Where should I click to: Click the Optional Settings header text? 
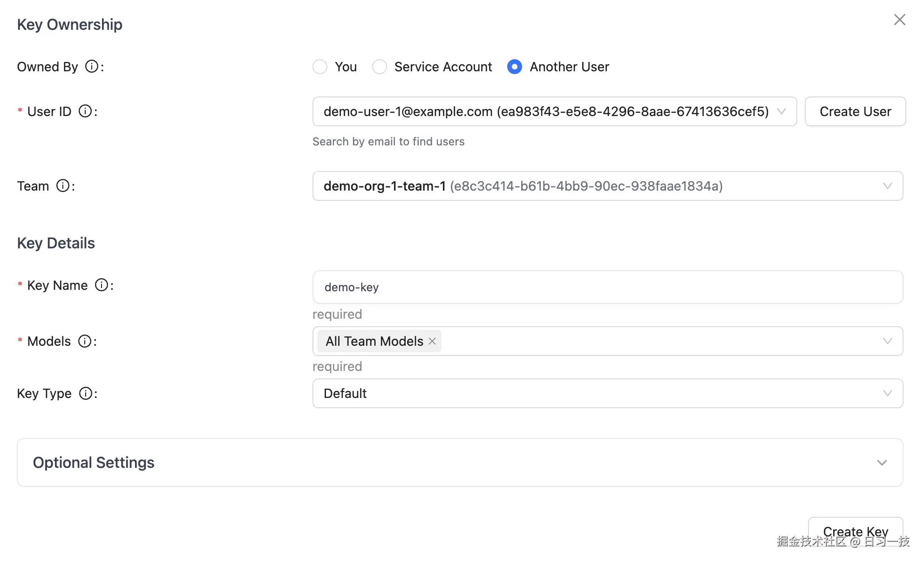click(94, 463)
